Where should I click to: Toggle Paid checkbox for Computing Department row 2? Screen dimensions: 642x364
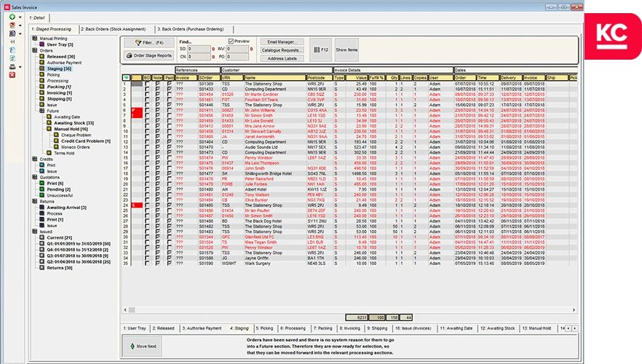pos(170,89)
